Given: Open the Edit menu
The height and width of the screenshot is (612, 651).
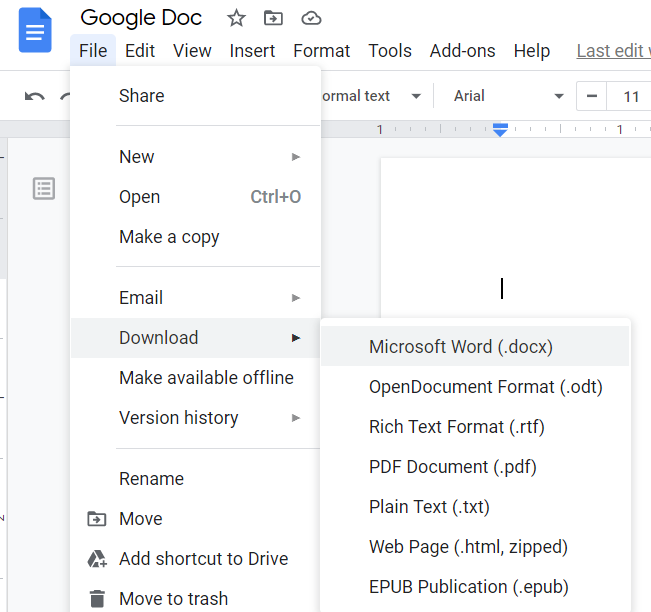Looking at the screenshot, I should 140,51.
